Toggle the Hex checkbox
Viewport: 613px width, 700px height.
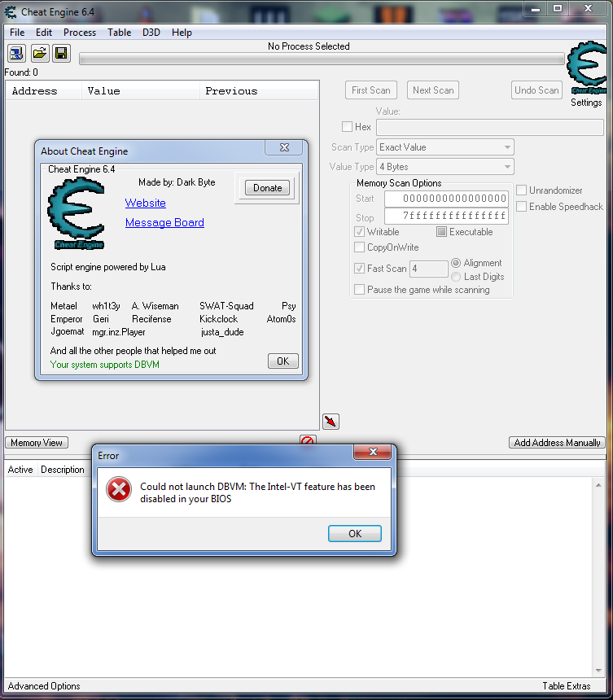click(347, 127)
